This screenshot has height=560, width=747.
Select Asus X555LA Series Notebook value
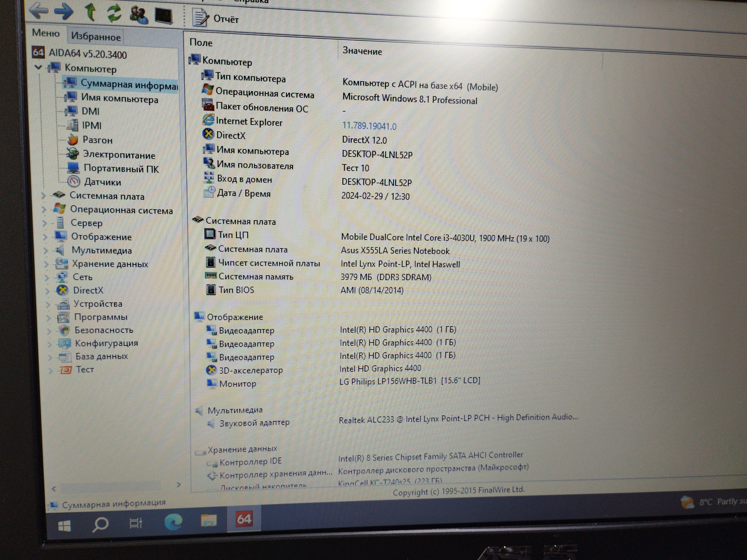[x=395, y=251]
